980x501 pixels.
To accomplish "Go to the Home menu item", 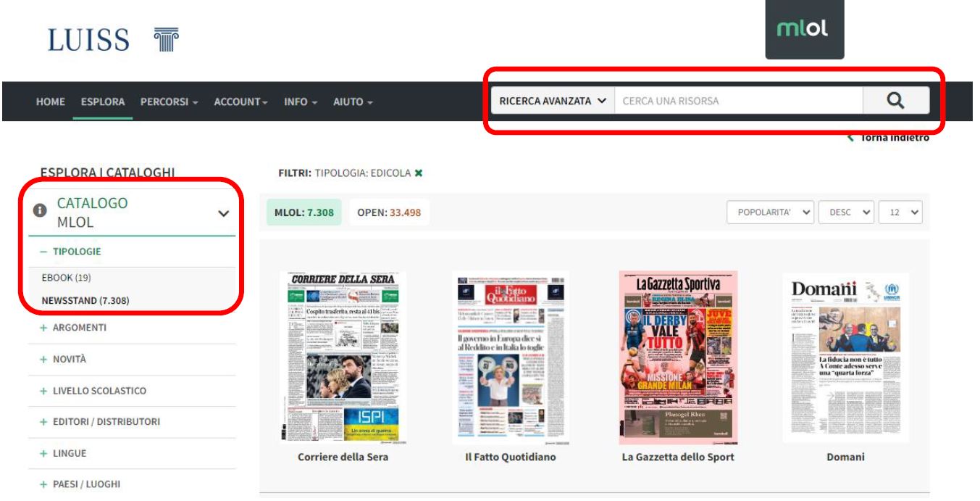I will pyautogui.click(x=51, y=102).
